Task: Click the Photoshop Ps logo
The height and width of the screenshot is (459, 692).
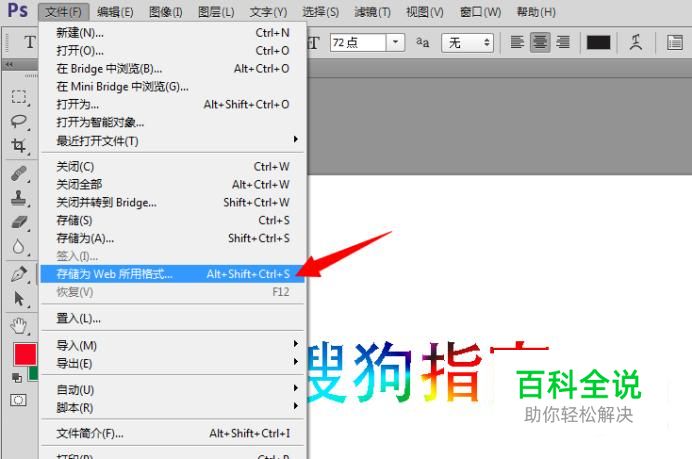Action: coord(18,10)
